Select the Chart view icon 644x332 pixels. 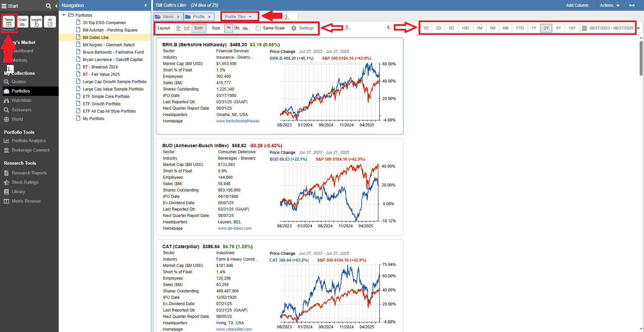tap(23, 22)
